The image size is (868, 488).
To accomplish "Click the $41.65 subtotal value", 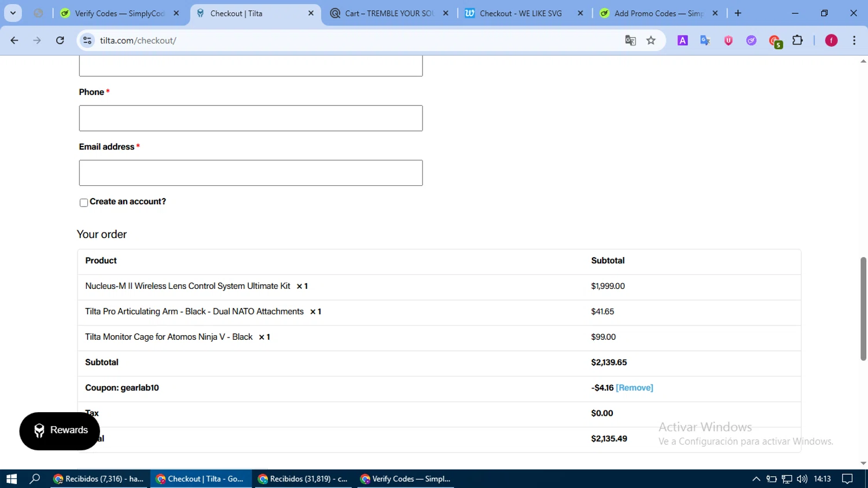I will point(602,311).
